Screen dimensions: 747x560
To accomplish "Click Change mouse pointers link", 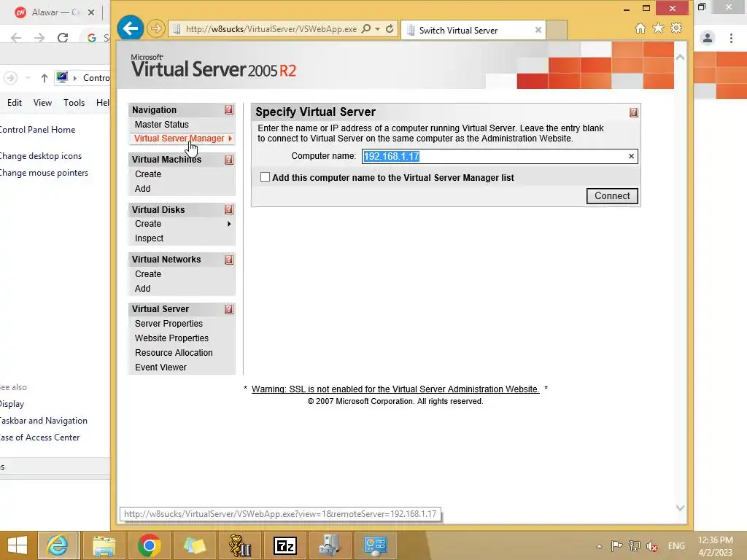I will coord(44,173).
